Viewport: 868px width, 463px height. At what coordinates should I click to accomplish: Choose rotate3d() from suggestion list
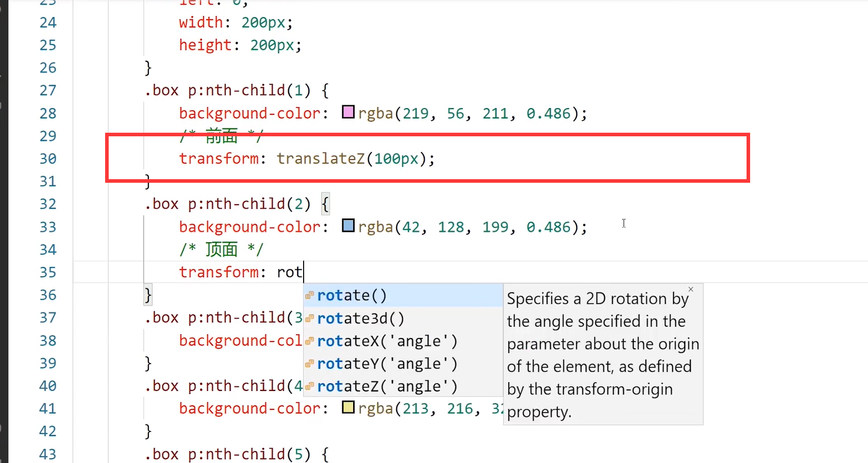click(403, 319)
